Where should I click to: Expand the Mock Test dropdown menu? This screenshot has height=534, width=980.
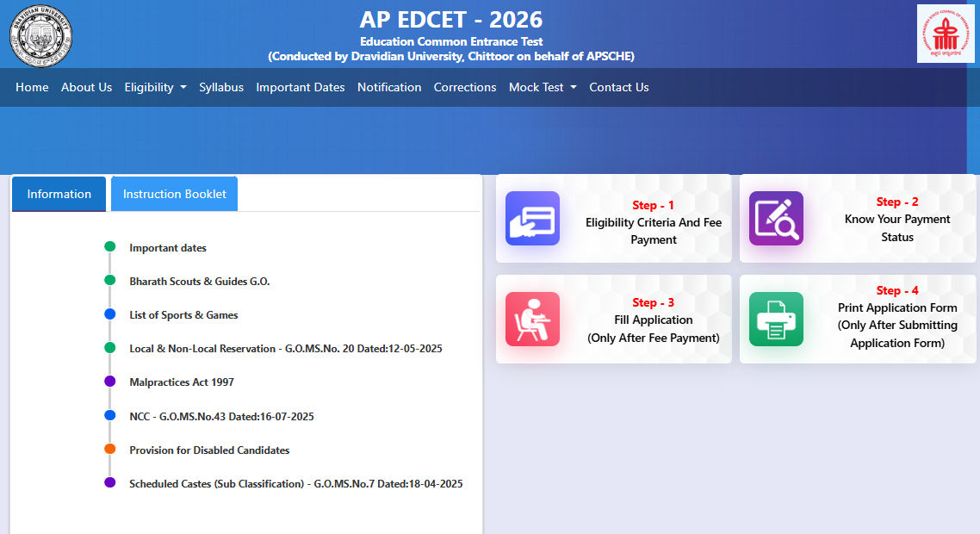(543, 88)
